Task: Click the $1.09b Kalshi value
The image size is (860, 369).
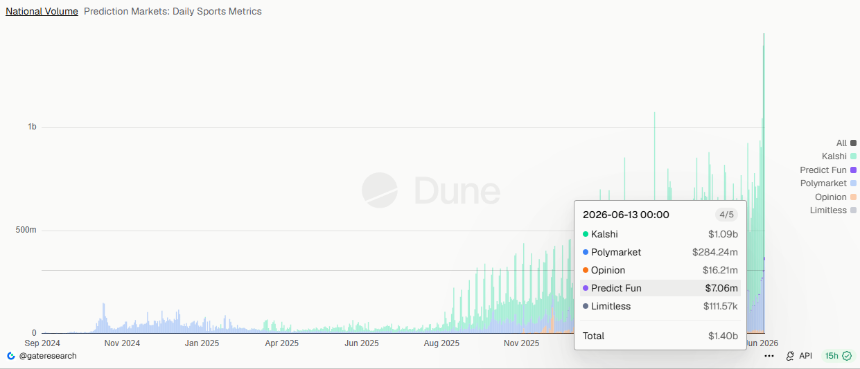Action: [x=723, y=234]
